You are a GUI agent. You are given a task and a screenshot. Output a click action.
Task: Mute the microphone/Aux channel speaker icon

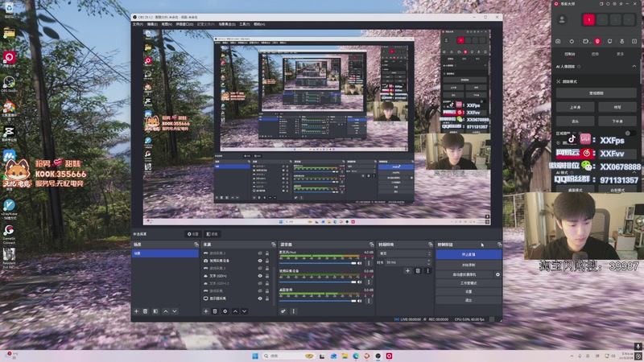(x=360, y=263)
